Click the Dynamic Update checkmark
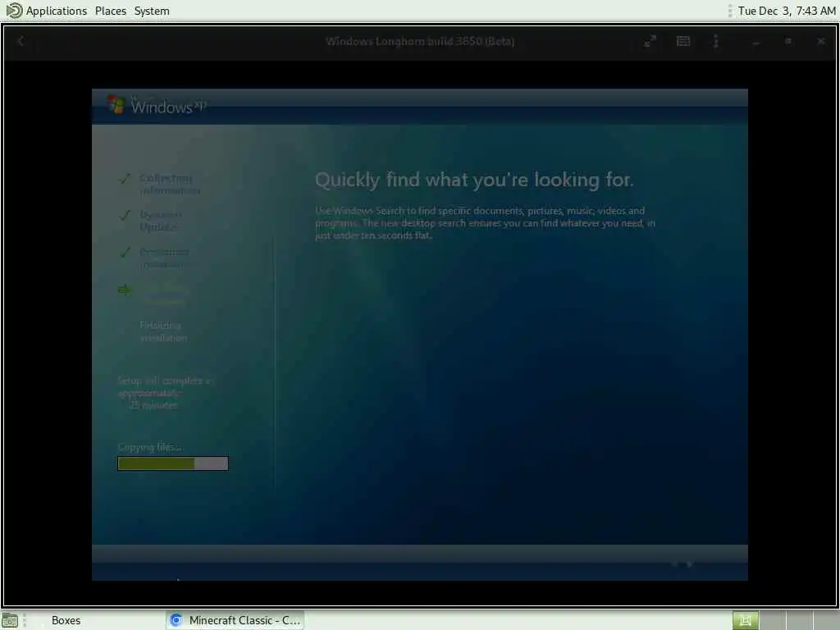The height and width of the screenshot is (630, 840). pos(125,216)
